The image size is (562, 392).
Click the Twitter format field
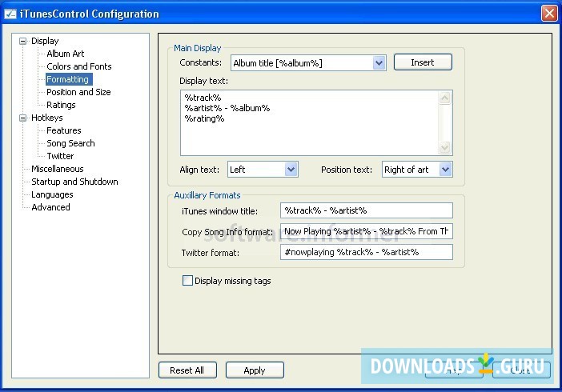(x=367, y=252)
